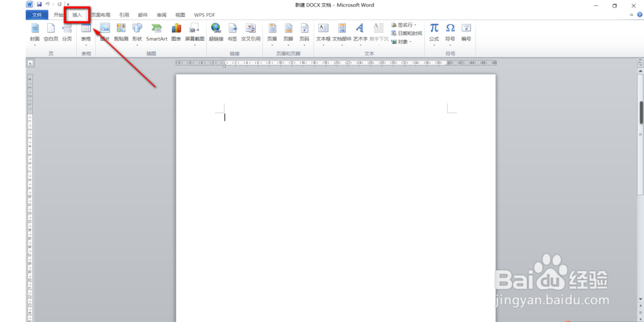Open the Mailings (邮件) tab
The image size is (644, 322).
[x=143, y=15]
